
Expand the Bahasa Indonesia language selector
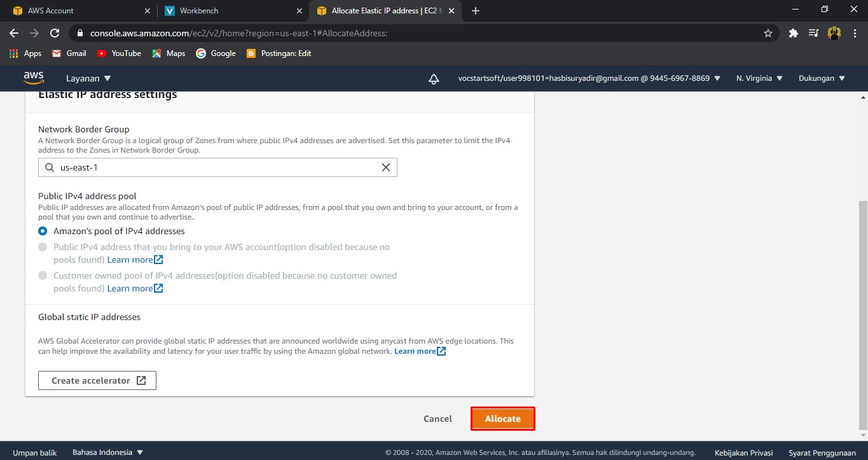tap(104, 452)
